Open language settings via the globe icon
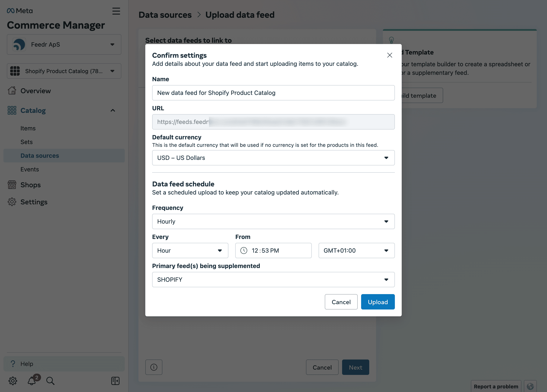The height and width of the screenshot is (392, 547). [531, 386]
